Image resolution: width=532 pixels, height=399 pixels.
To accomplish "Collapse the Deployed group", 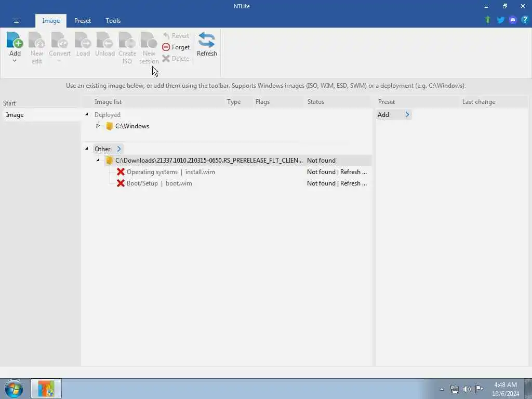I will pos(87,115).
